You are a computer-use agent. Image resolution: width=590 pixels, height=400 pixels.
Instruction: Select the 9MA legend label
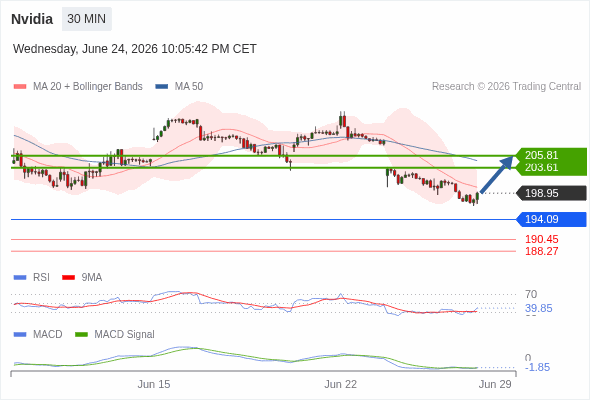coord(92,278)
